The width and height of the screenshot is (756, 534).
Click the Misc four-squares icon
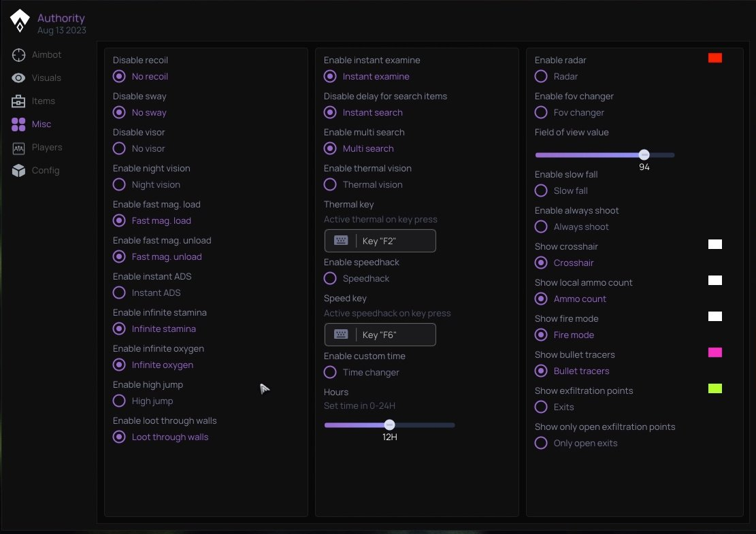coord(18,124)
